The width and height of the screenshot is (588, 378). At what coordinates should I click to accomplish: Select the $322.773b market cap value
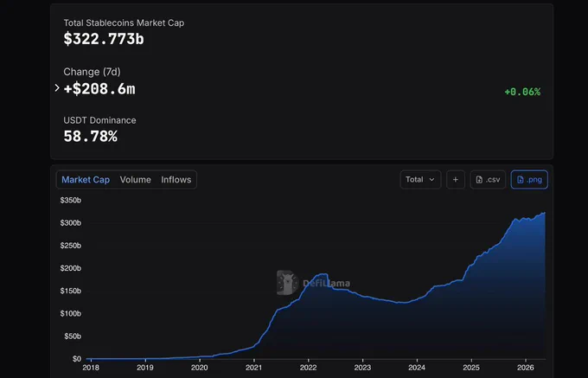coord(104,39)
